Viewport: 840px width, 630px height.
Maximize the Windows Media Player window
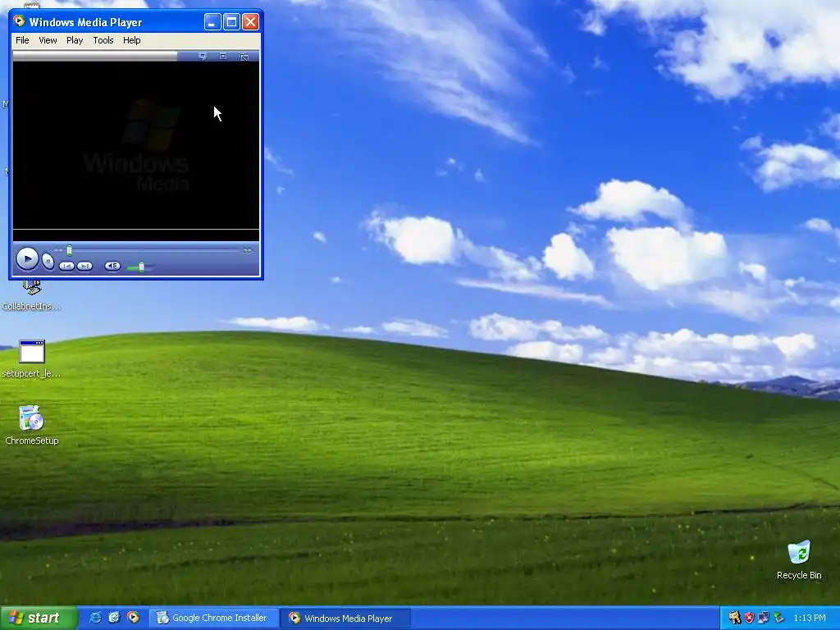tap(231, 21)
